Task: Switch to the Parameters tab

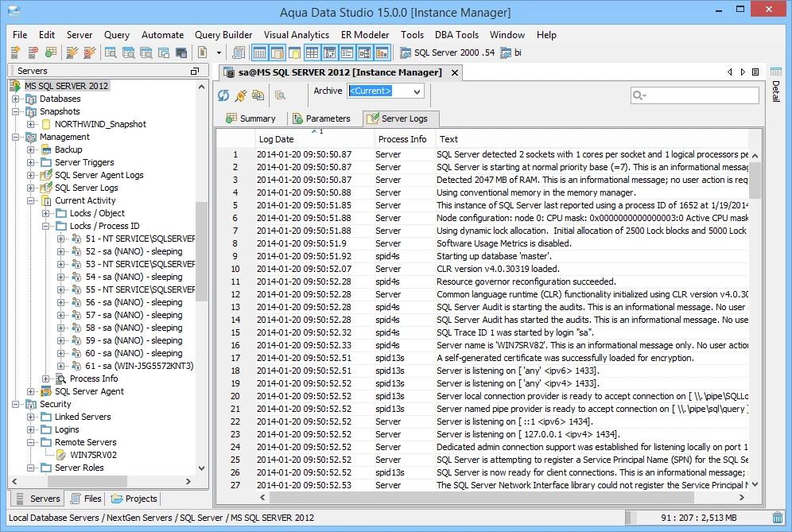Action: coord(321,118)
